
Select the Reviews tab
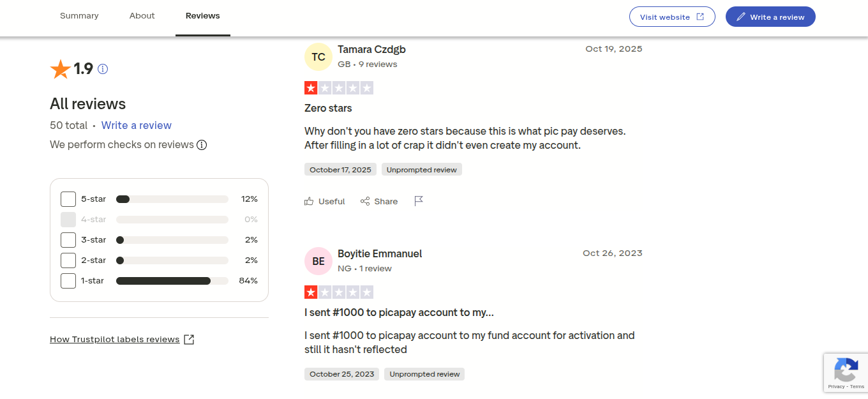pyautogui.click(x=203, y=16)
